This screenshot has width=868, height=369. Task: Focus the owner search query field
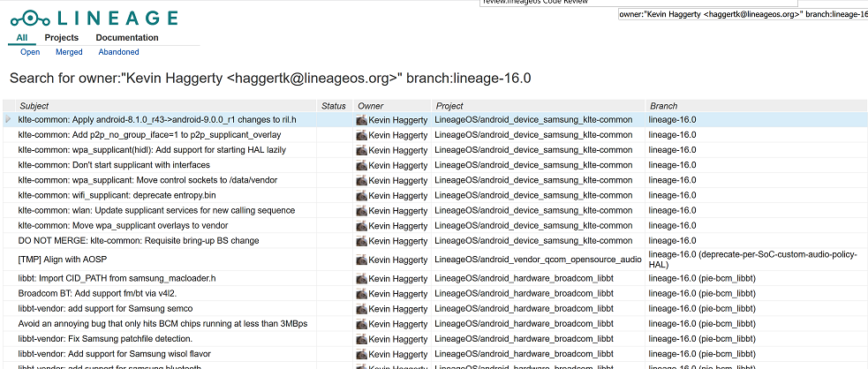point(742,15)
